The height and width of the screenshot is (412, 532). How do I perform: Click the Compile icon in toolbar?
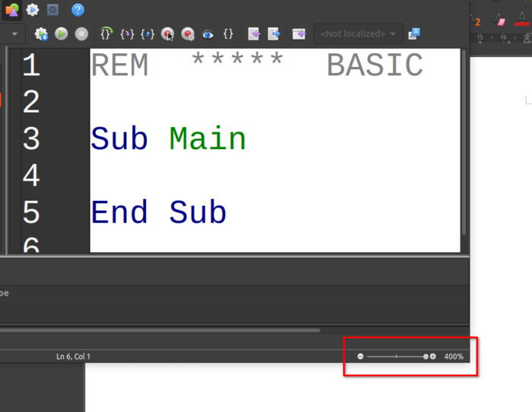[41, 34]
